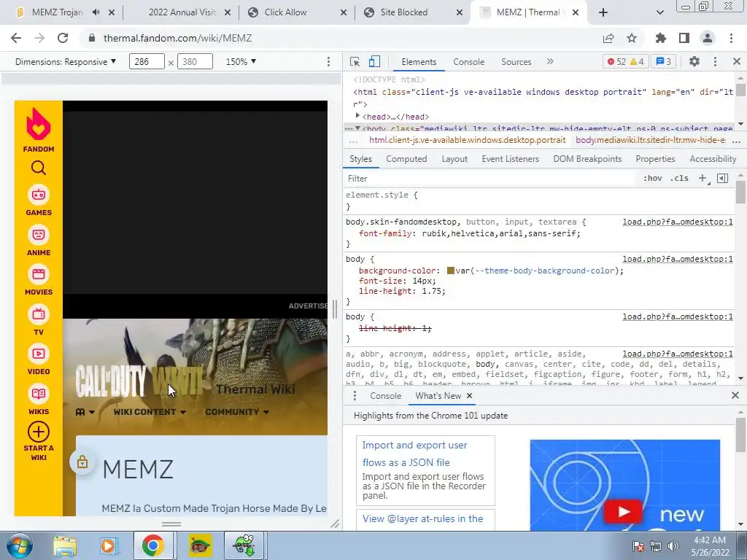Screen dimensions: 747x560
Task: Click the viewport height field 380
Action: tap(195, 61)
